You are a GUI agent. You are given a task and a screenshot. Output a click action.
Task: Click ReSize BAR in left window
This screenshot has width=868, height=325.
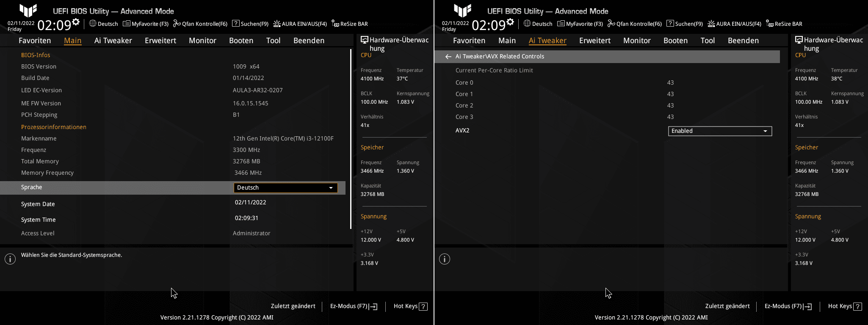click(x=350, y=24)
